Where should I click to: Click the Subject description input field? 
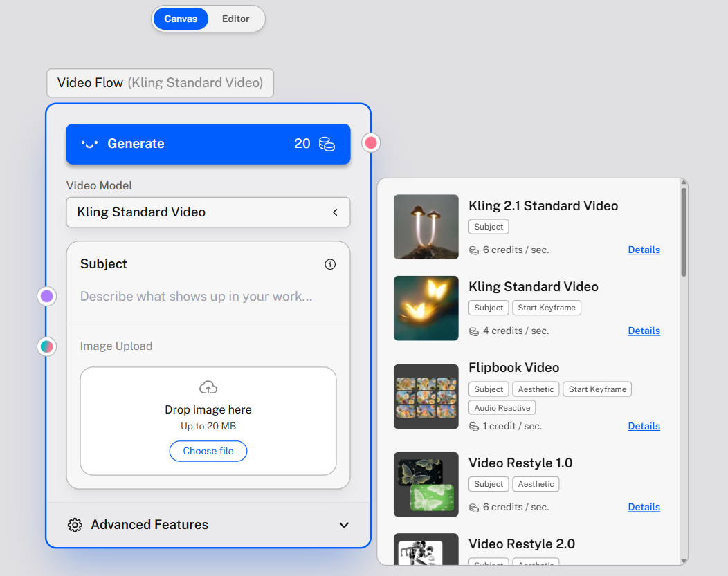click(x=208, y=297)
